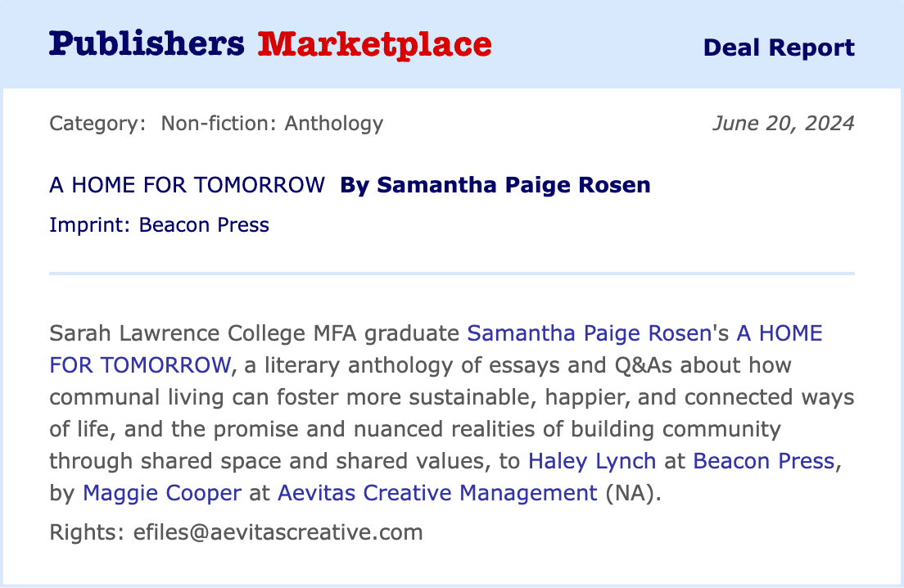Visit the Aevitas Creative Management link

pos(437,493)
